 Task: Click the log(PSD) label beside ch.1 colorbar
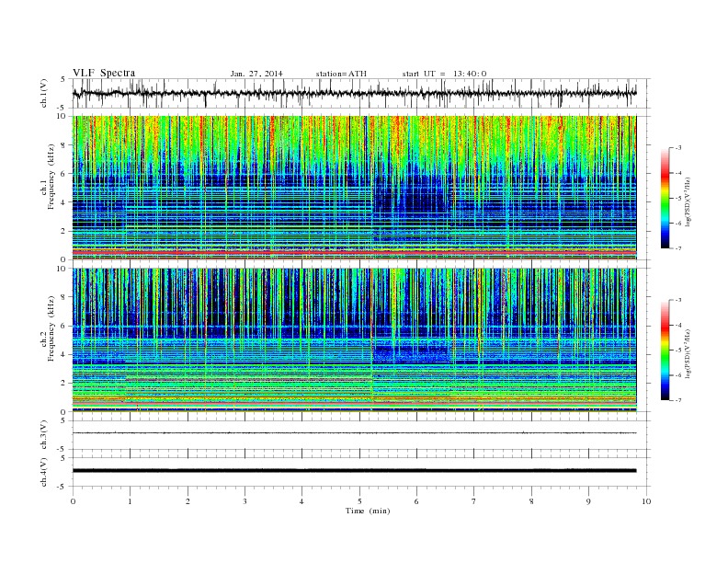point(688,202)
